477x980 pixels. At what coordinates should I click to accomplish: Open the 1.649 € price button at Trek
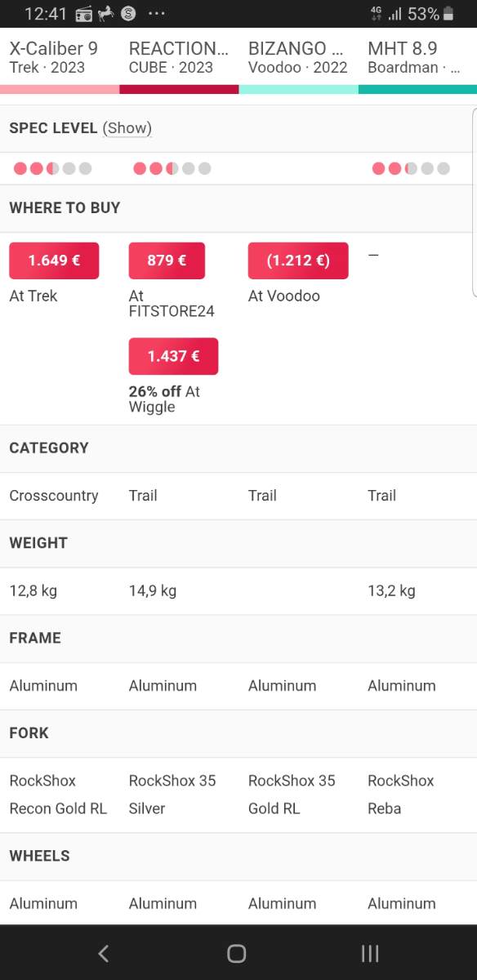[x=54, y=261]
